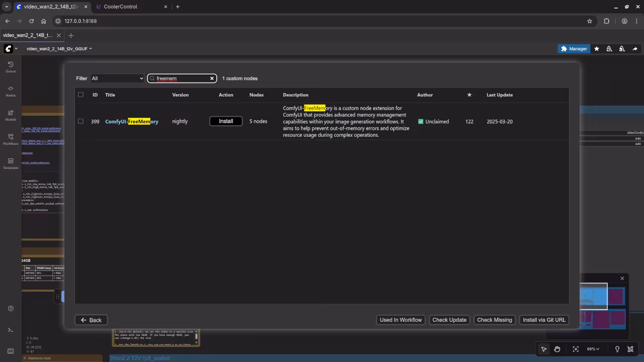Viewport: 644px width, 362px height.
Task: Click the fit view icon
Action: [x=576, y=349]
